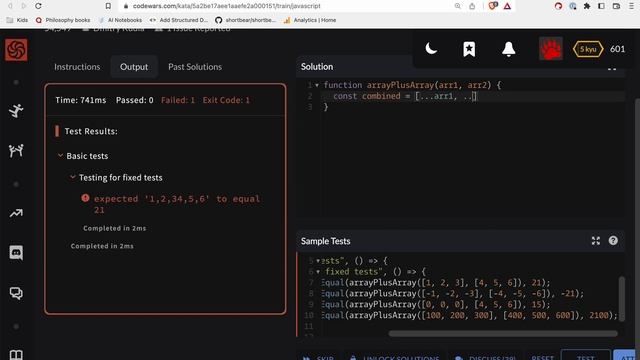Open the bookmarked kata icon
Screen dimensions: 640x360
coord(469,49)
